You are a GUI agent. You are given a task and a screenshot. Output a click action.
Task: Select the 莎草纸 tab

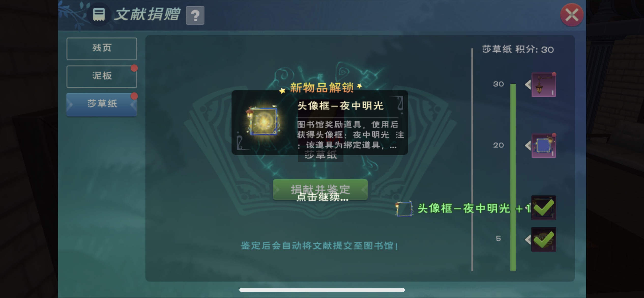[102, 104]
